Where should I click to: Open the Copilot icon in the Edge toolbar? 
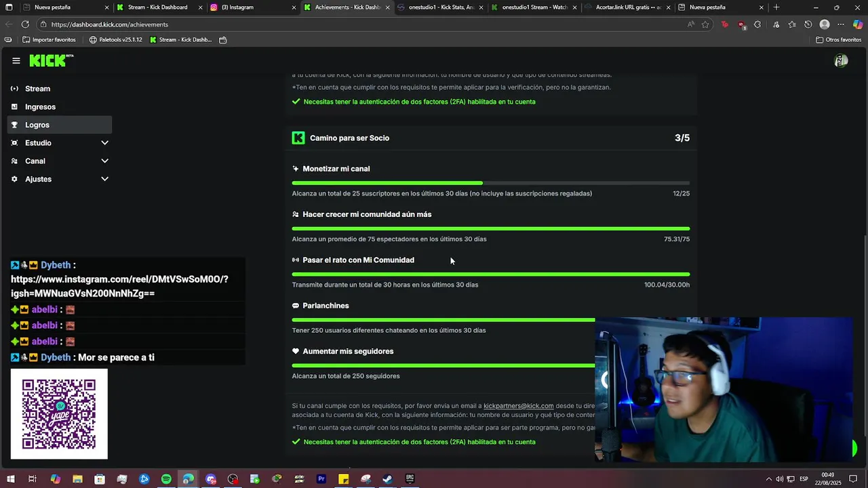[x=858, y=24]
